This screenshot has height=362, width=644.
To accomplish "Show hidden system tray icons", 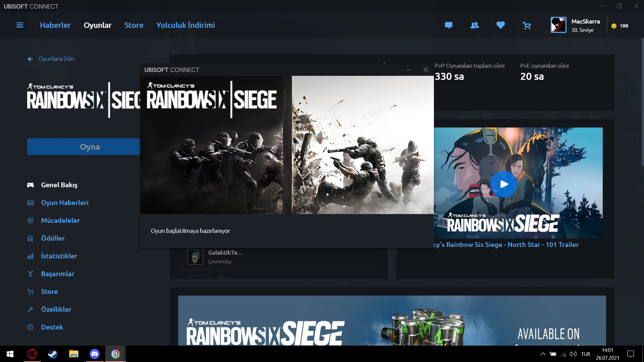I will (543, 354).
